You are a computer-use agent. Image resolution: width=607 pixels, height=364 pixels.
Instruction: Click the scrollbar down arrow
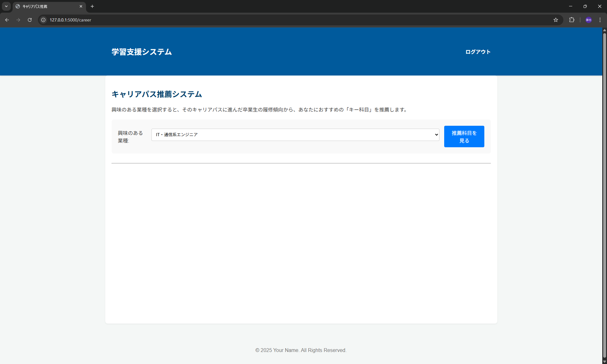[x=604, y=361]
